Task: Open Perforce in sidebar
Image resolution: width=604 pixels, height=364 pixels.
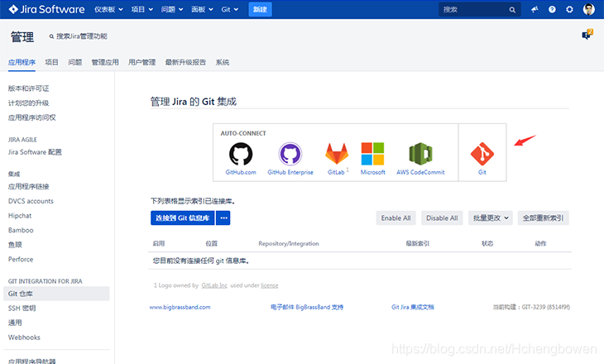Action: tap(21, 260)
